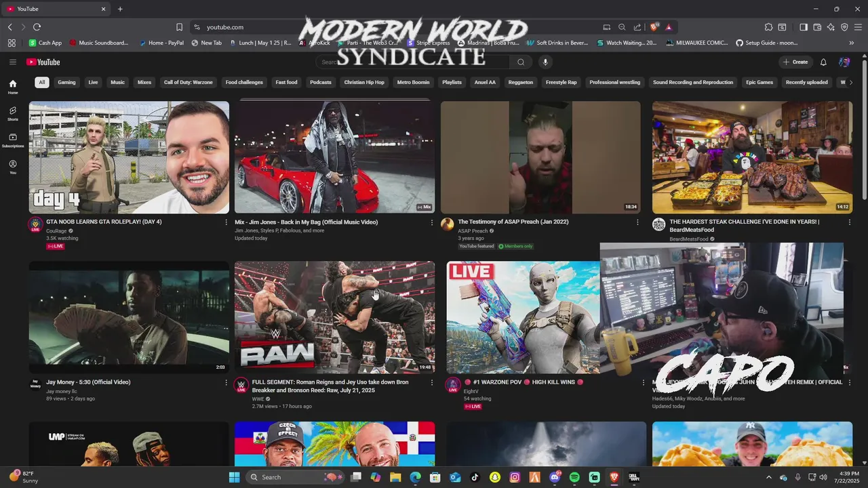
Task: Click the Brave Rewards triangle icon
Action: (x=669, y=27)
